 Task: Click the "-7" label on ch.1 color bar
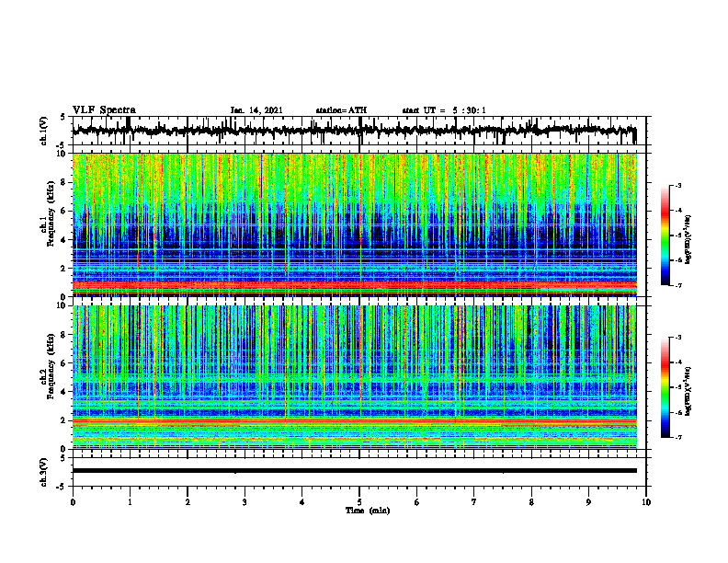click(677, 285)
